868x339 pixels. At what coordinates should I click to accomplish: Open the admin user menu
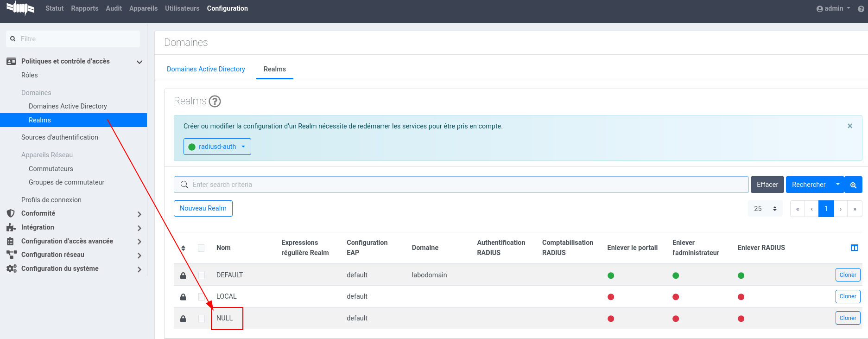(833, 8)
